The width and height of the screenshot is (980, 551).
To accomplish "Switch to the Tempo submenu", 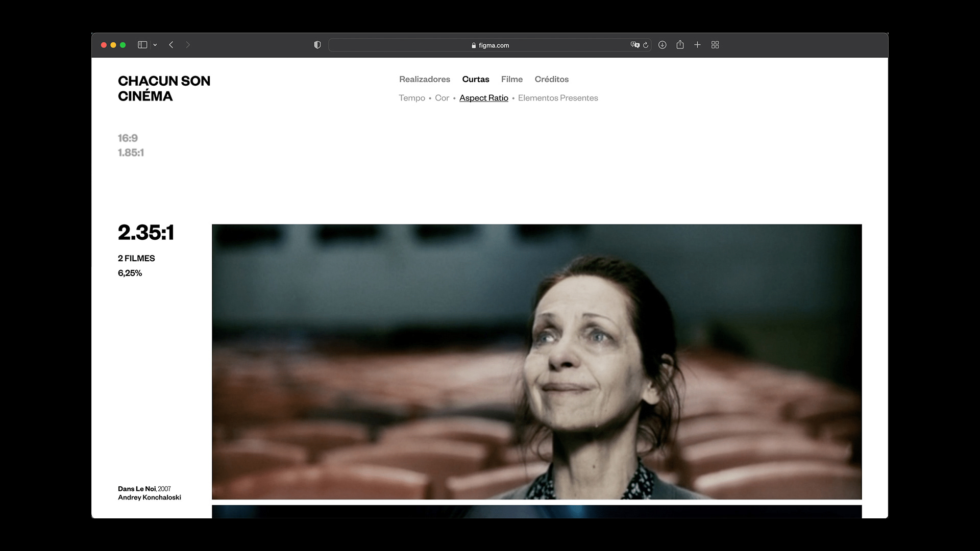I will 412,98.
